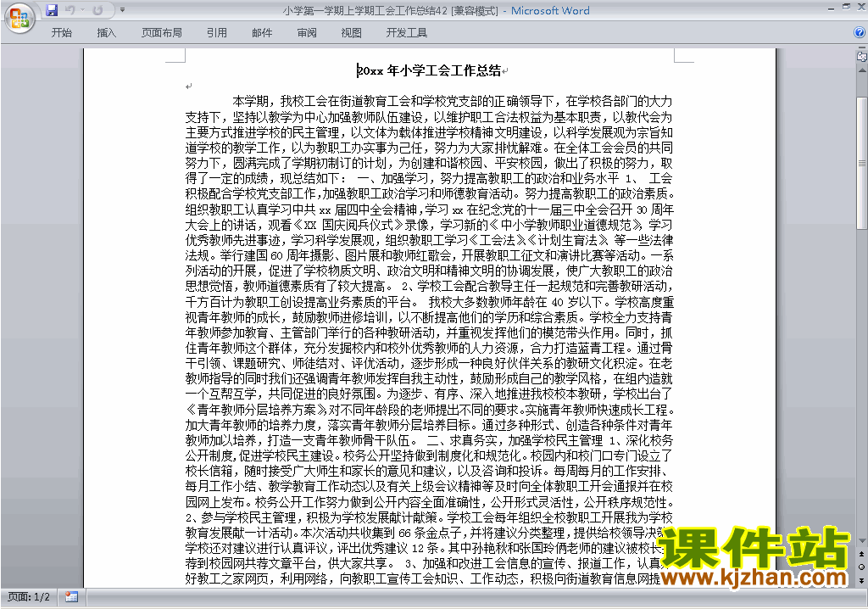Open the 插入 ribbon tab
The image size is (868, 609).
point(106,33)
